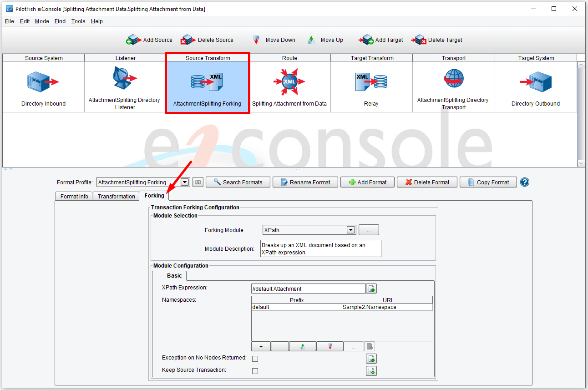The image size is (588, 390).
Task: Open the Forking Module XPath dropdown
Action: click(x=351, y=230)
